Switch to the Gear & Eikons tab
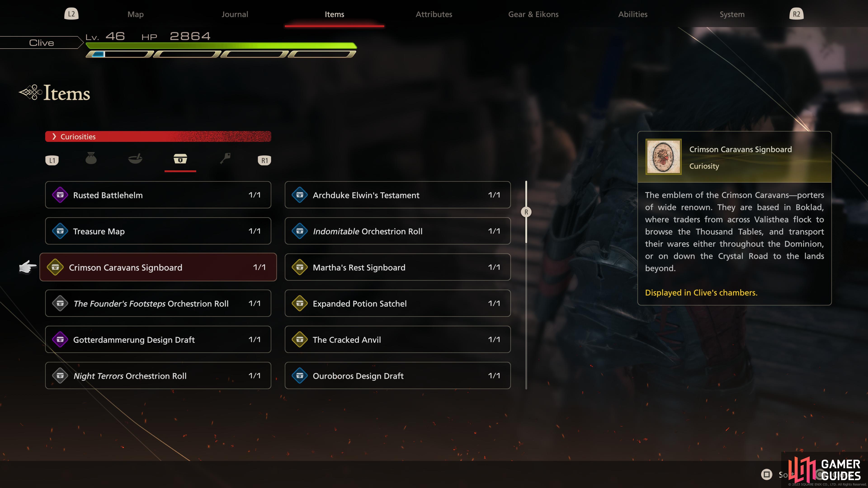Image resolution: width=868 pixels, height=488 pixels. [x=533, y=14]
